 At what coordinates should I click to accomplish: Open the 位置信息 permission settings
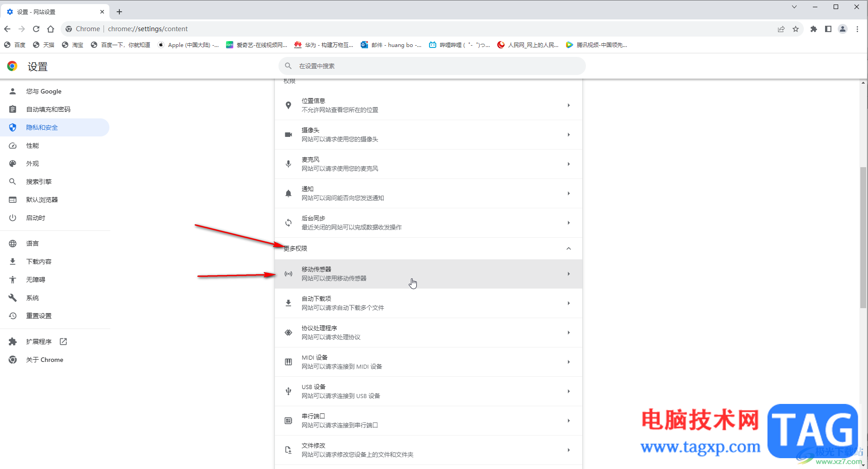[x=429, y=105]
